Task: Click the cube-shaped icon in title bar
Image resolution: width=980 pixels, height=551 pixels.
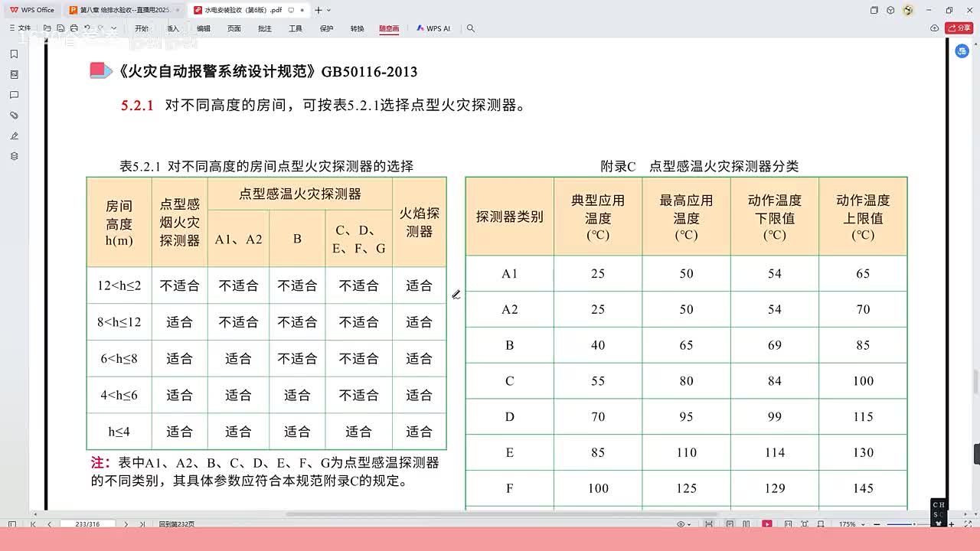Action: click(x=890, y=10)
